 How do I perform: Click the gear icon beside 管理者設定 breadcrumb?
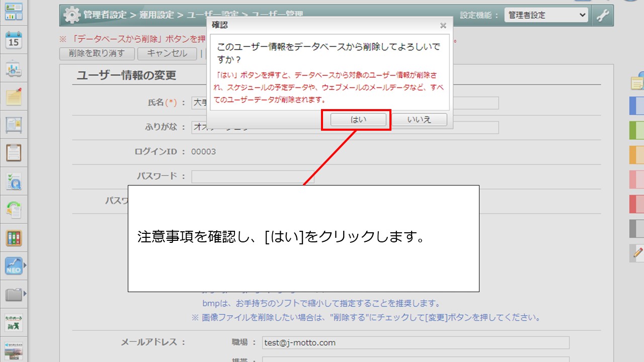click(72, 16)
